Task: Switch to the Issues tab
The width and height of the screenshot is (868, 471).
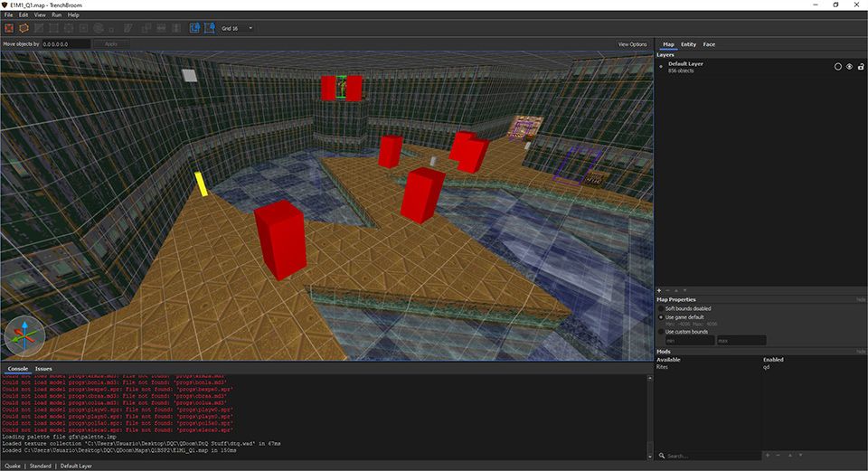Action: click(x=43, y=369)
